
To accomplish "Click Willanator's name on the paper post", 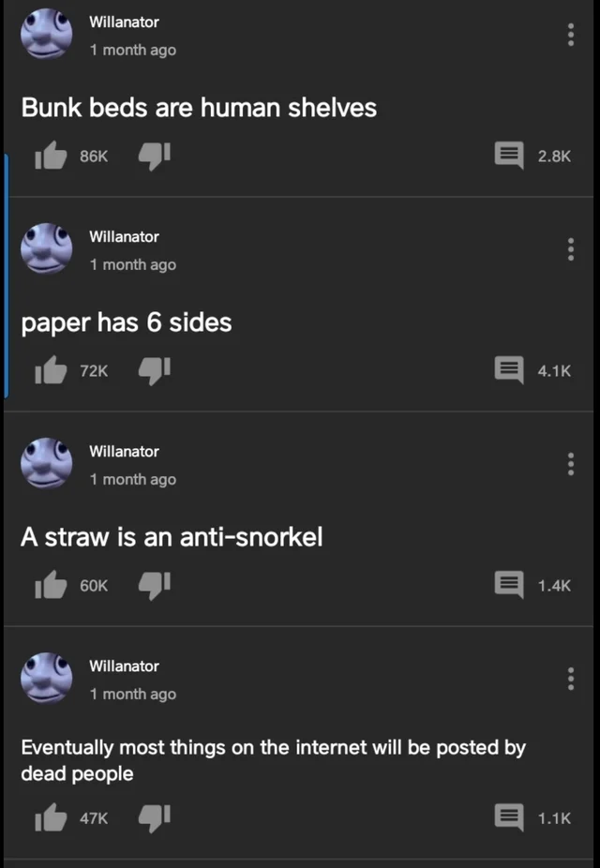I will click(x=124, y=237).
